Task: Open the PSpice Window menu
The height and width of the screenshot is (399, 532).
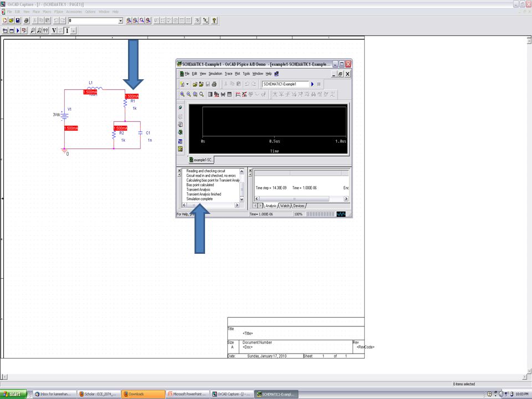Action: (258, 74)
